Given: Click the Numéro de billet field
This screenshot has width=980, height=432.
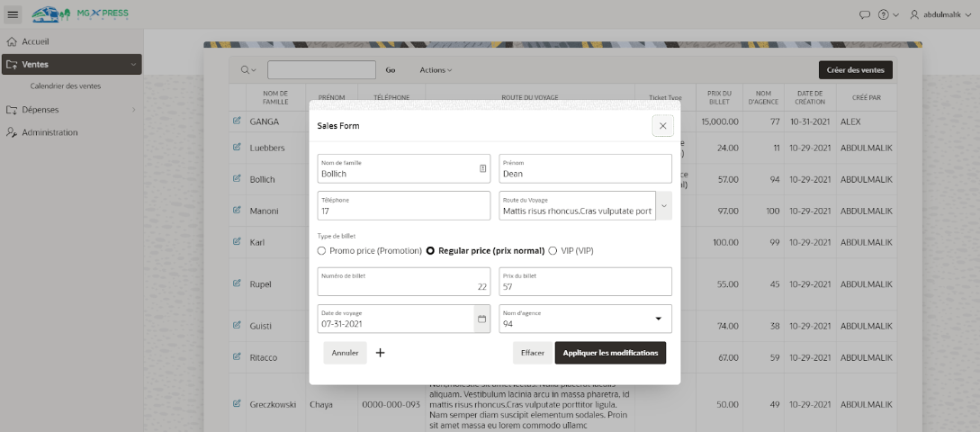Looking at the screenshot, I should tap(404, 282).
